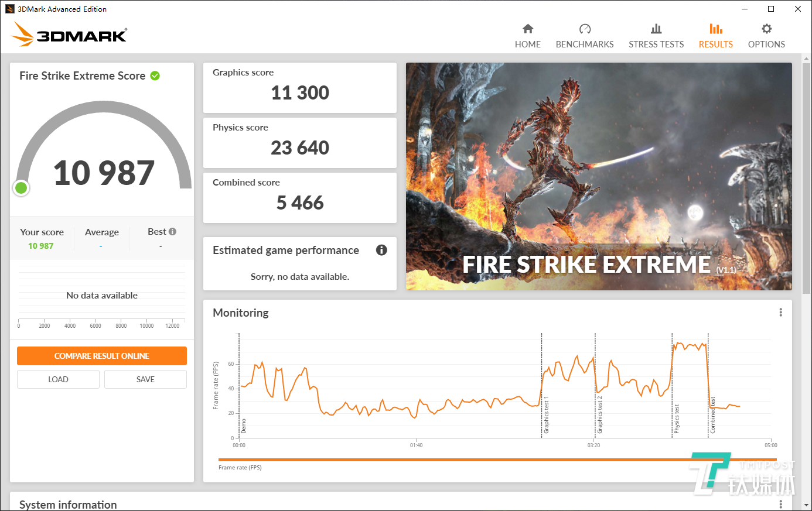Click the Demo timeline marker

(x=244, y=426)
